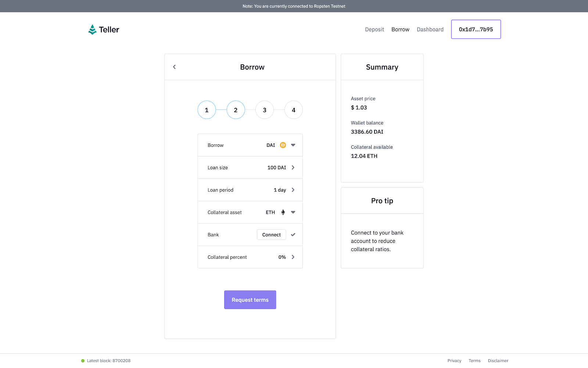Go to step 1 circle
Image resolution: width=588 pixels, height=368 pixels.
207,110
